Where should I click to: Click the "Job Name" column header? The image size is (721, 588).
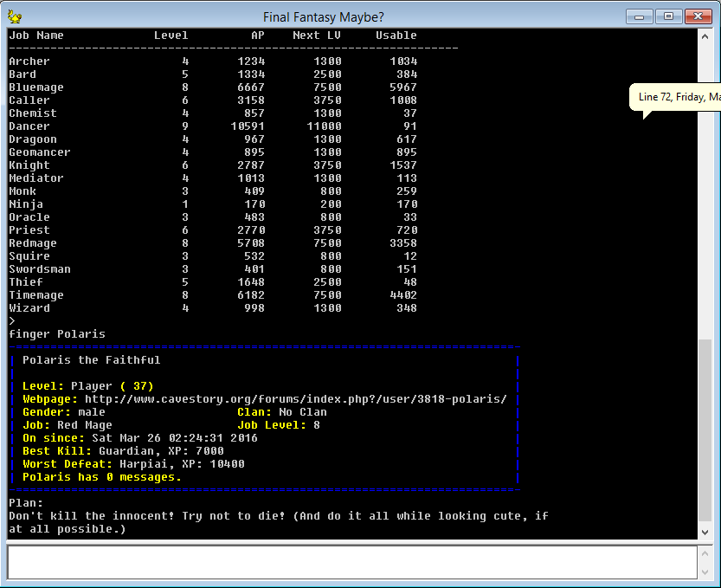(x=36, y=36)
